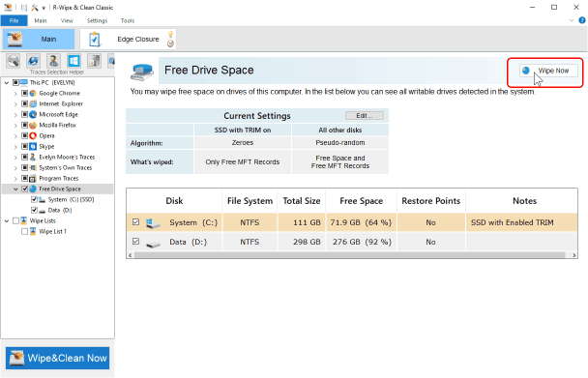Uncheck System (C:) row checkbox in the disk table

tap(135, 222)
